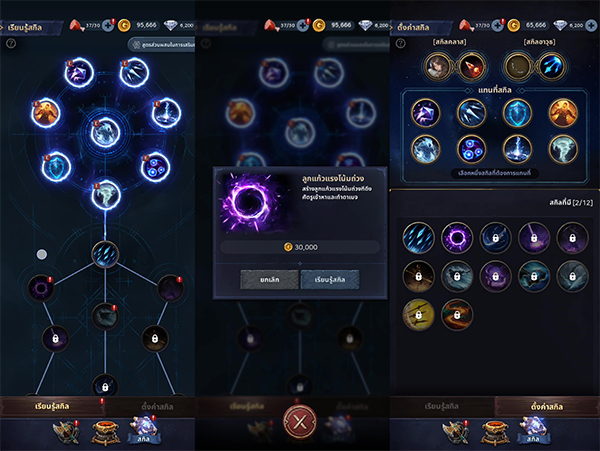
Task: Click the red X close button
Action: coord(300,422)
